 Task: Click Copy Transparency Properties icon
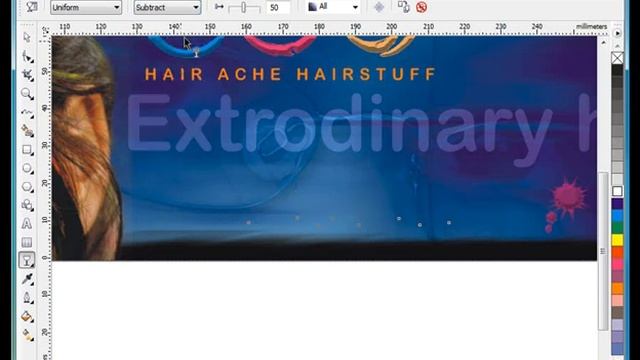click(404, 7)
